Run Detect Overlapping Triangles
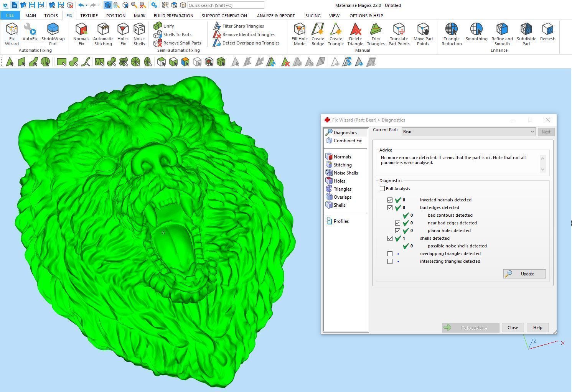 pos(246,43)
